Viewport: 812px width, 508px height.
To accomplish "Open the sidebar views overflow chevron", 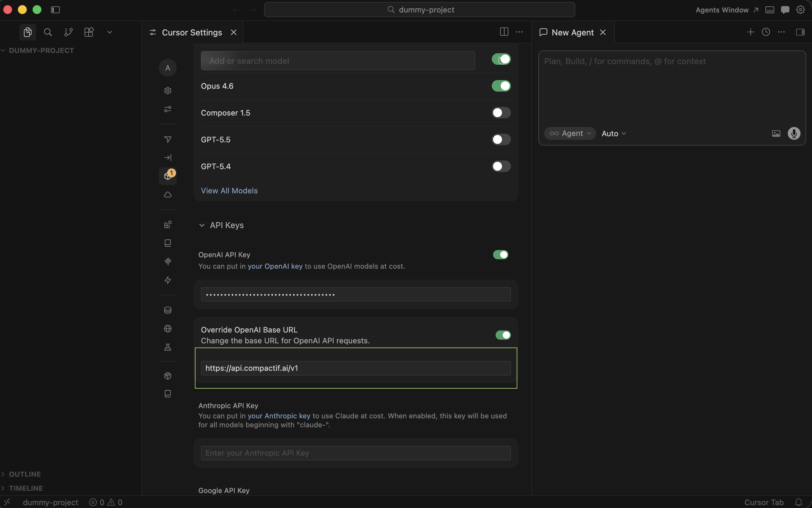I will (x=109, y=32).
